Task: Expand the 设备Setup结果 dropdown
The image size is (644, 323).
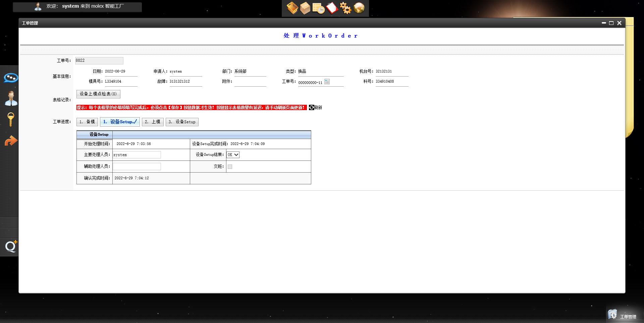Action: [233, 155]
